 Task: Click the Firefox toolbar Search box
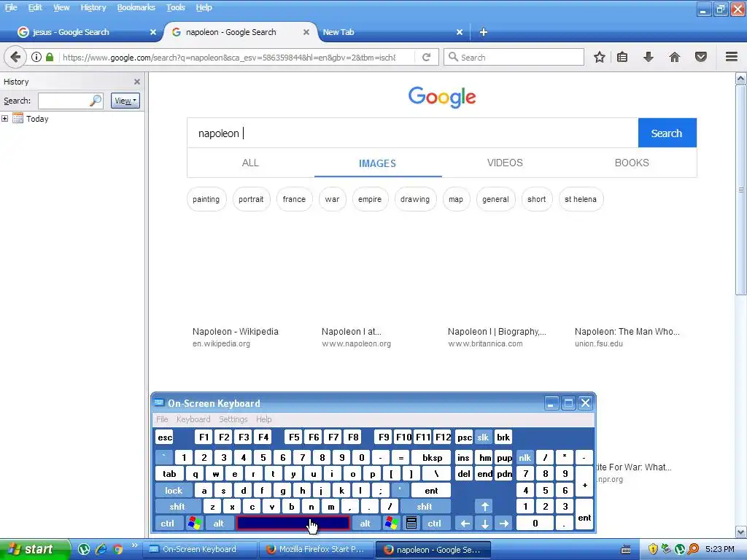pyautogui.click(x=514, y=57)
